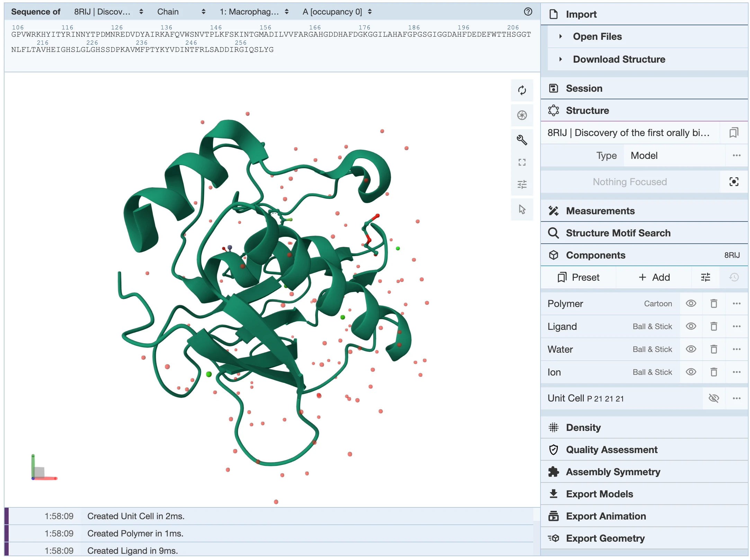Toggle visibility of Ligand component
Screen dimensions: 750x560
coord(691,326)
